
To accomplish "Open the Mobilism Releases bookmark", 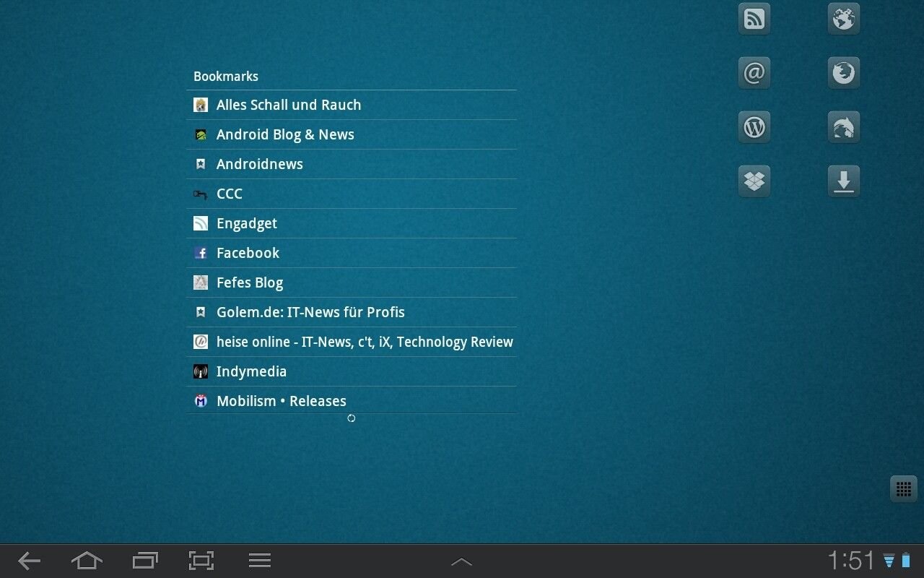I will (x=352, y=400).
